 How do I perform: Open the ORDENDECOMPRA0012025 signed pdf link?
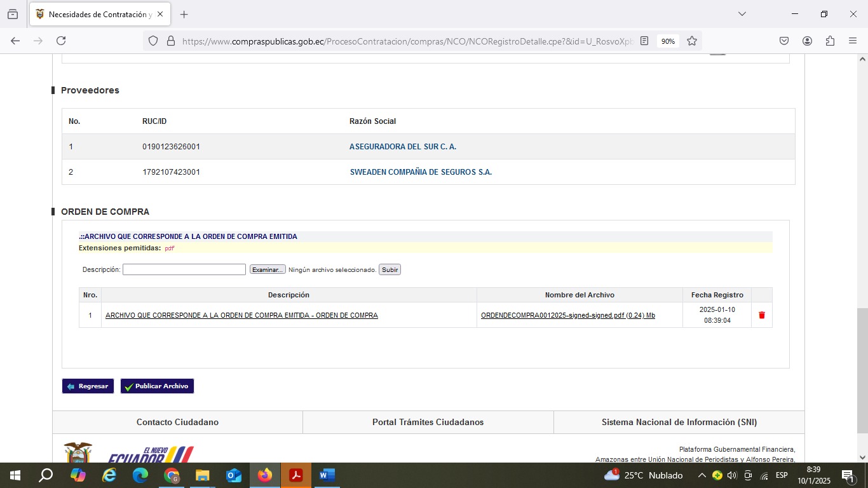pos(567,315)
